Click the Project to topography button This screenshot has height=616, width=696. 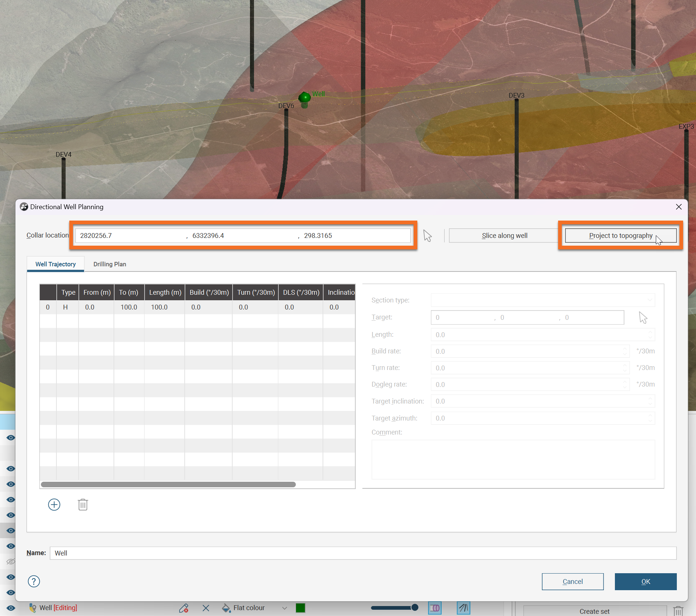pos(620,236)
